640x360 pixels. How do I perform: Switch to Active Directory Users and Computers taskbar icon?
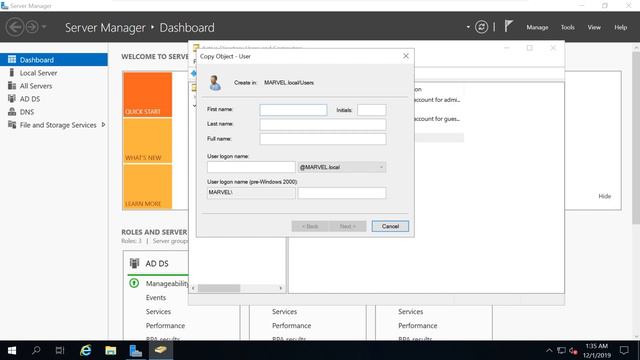click(160, 350)
